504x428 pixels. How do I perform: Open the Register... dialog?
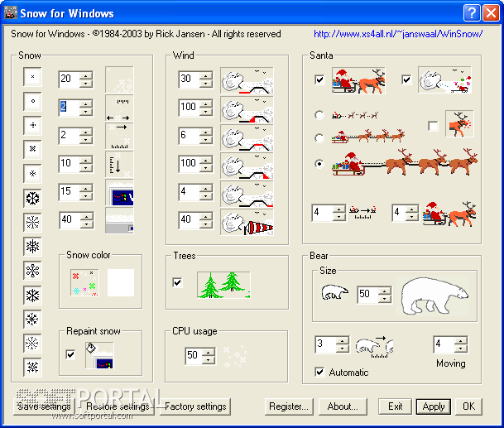[289, 406]
